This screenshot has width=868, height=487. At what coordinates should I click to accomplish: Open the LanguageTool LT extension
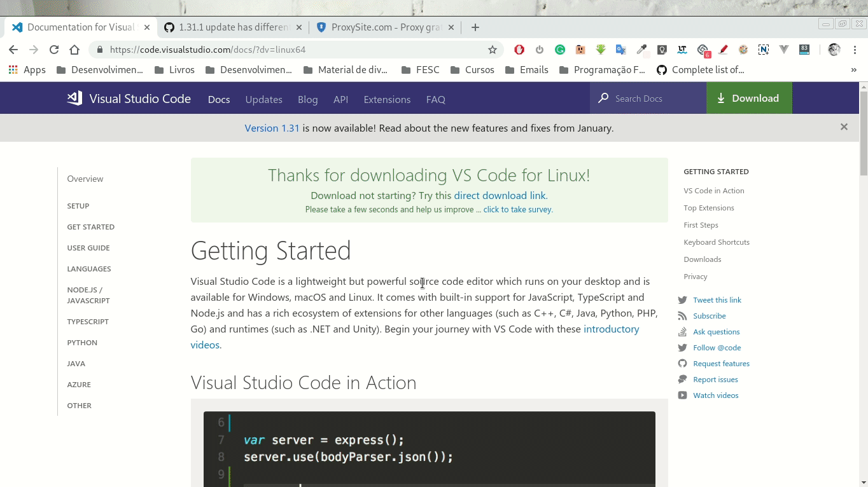pos(682,50)
